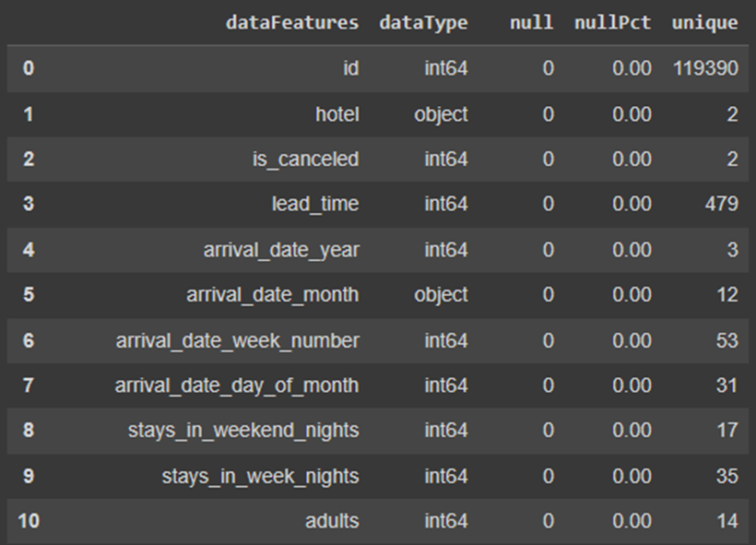Screen dimensions: 756x545
Task: Click the id feature cell
Action: click(350, 68)
